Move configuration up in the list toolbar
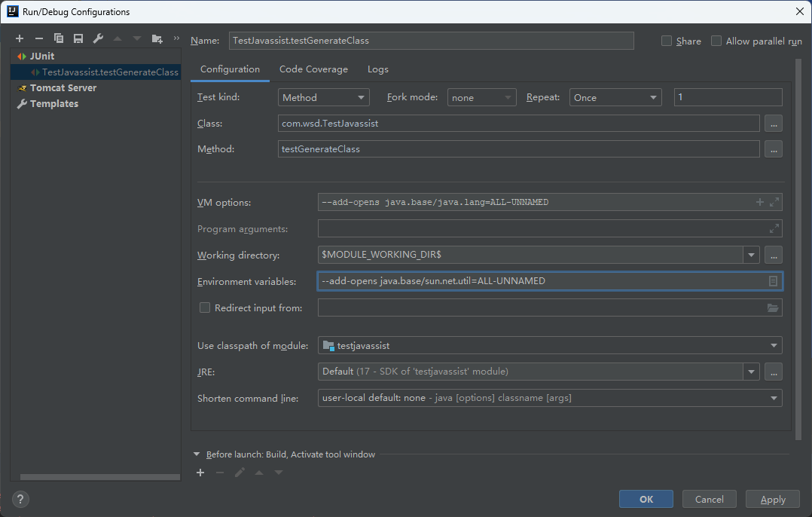The width and height of the screenshot is (812, 517). click(118, 38)
